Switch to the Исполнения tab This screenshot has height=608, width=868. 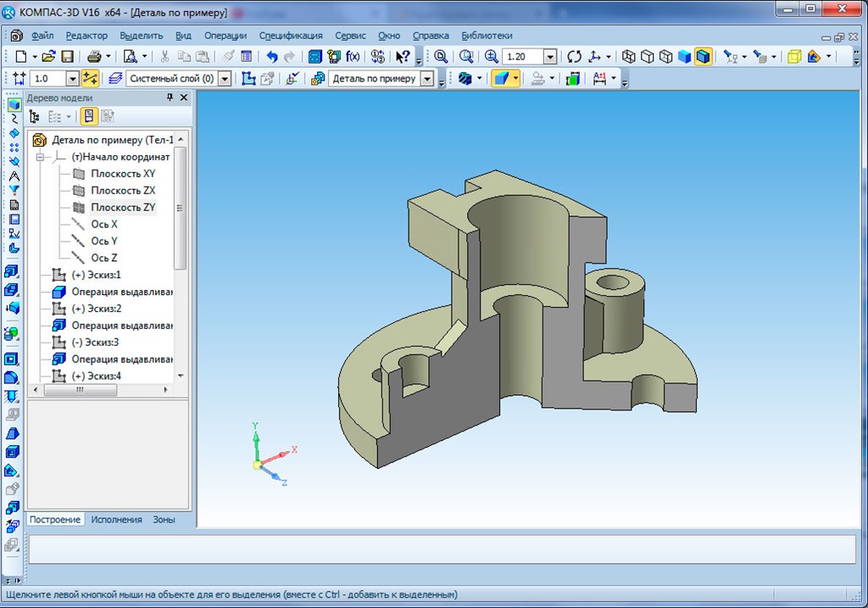tap(117, 519)
